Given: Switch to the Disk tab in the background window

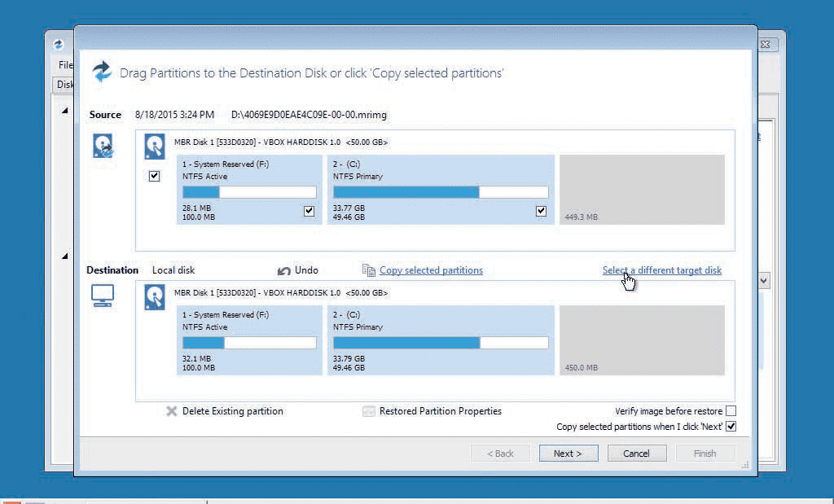Looking at the screenshot, I should coord(64,85).
